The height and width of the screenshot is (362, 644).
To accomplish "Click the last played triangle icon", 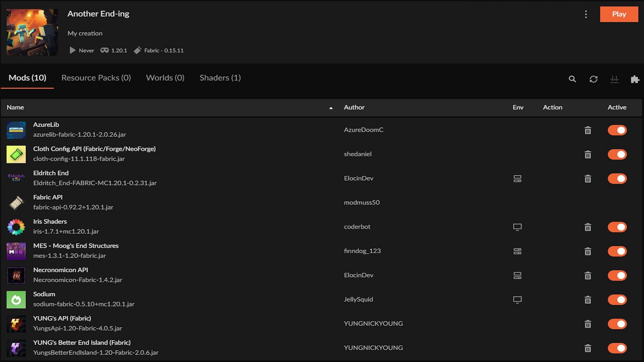I will point(72,50).
